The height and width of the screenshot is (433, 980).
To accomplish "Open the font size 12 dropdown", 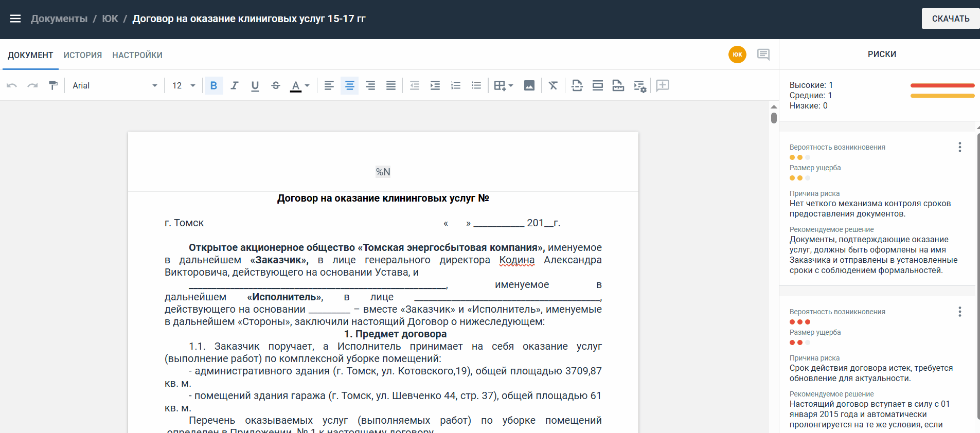I will click(x=184, y=85).
